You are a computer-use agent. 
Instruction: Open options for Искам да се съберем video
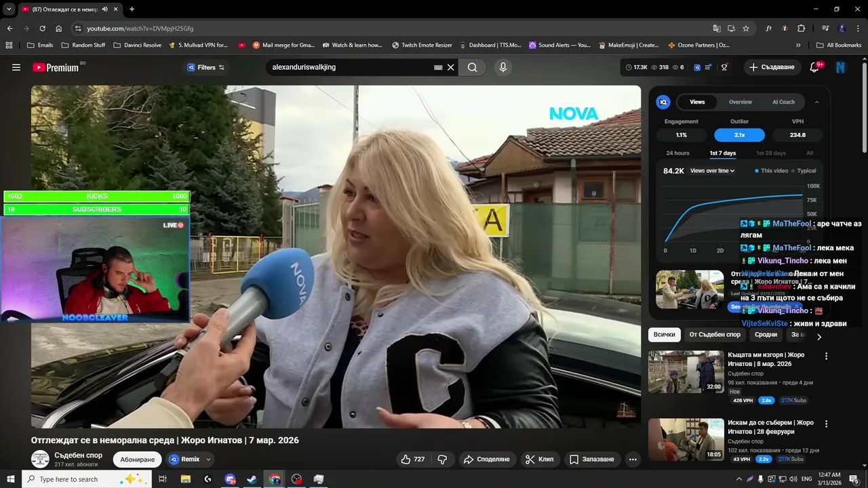[x=826, y=424]
